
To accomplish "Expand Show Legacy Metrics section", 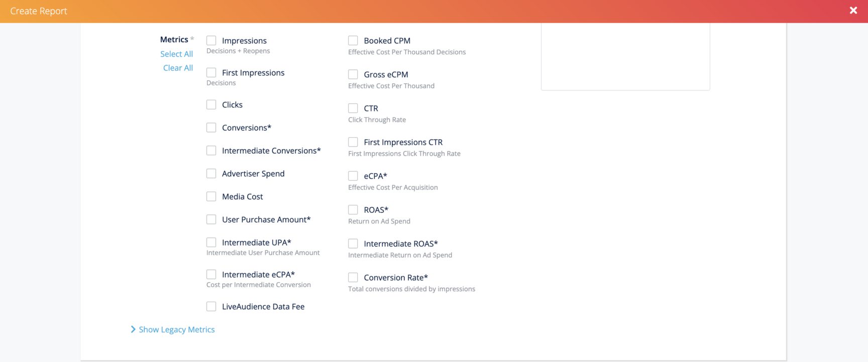I will (172, 329).
